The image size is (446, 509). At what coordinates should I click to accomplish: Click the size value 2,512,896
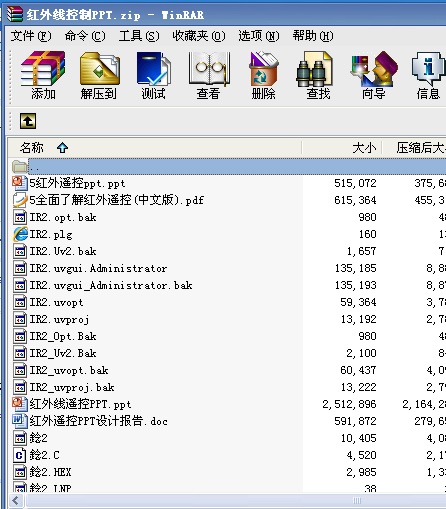(349, 404)
